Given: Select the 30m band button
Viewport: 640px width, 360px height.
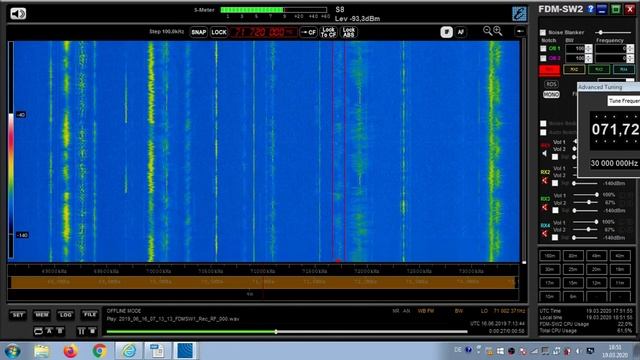Looking at the screenshot, I should tap(549, 269).
